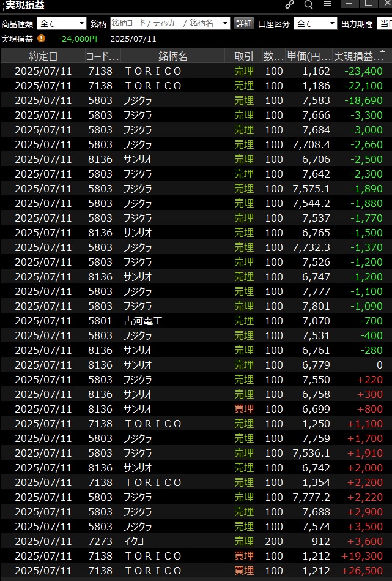Click the 買埋 cell in the サンリオ 6,699 row
The width and height of the screenshot is (392, 581).
(x=244, y=409)
